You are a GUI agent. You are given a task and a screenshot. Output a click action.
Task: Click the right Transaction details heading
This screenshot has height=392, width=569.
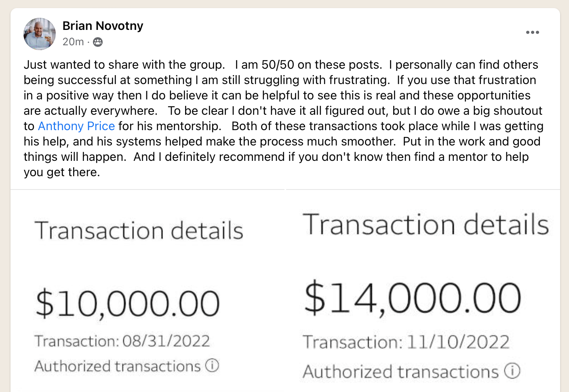426,225
